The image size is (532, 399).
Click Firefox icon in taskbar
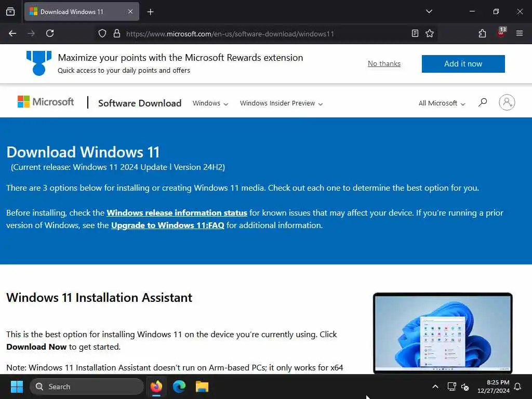156,387
